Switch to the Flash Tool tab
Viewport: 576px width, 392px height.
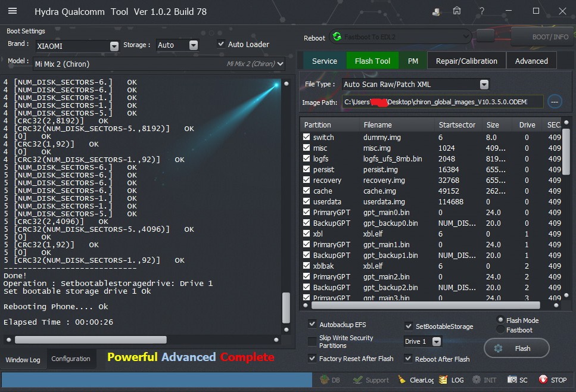[372, 61]
